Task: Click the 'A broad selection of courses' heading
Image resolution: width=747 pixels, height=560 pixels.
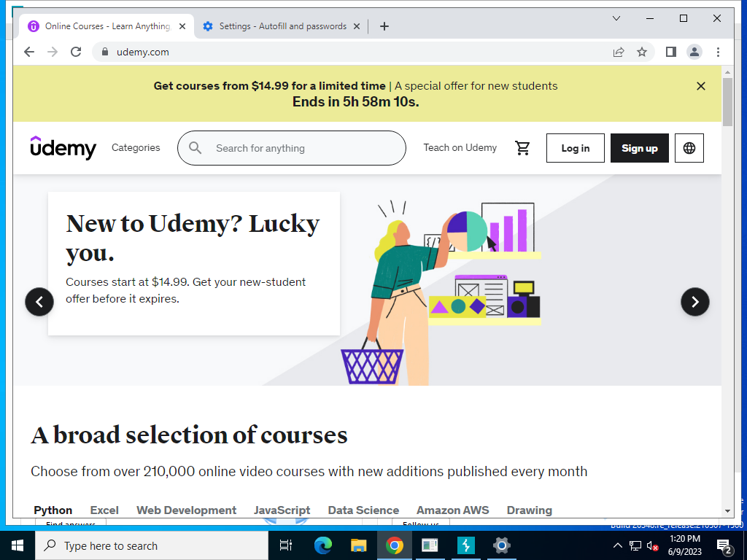Action: [x=189, y=435]
